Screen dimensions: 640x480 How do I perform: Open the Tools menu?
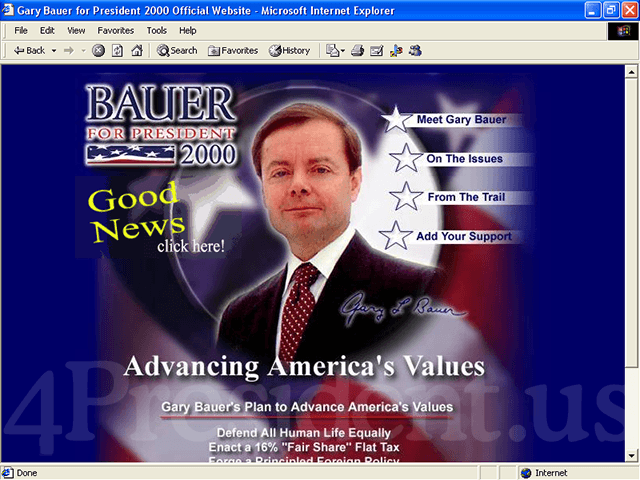point(157,31)
